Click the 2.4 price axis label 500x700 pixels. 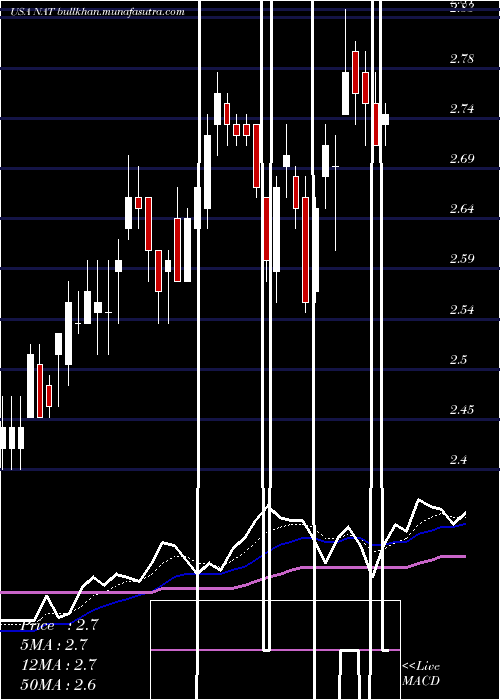(x=458, y=459)
